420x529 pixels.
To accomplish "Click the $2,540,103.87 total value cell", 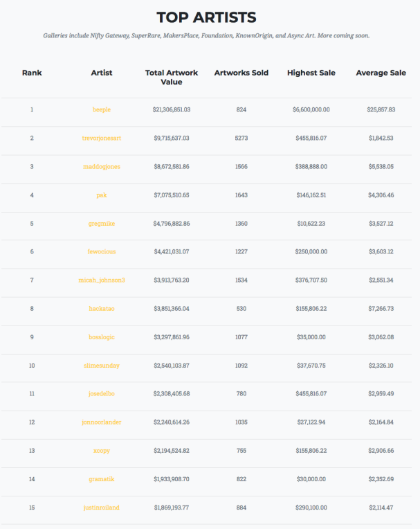I will [172, 366].
